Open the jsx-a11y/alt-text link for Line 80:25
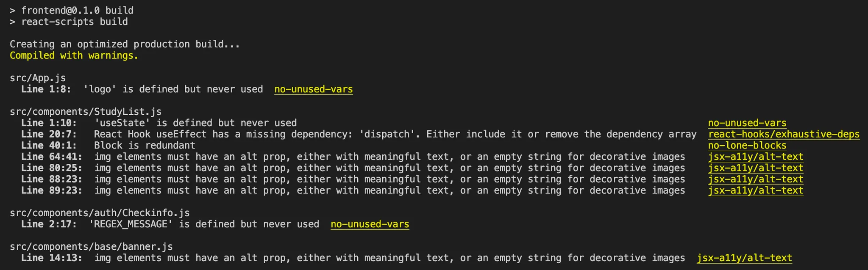Screen dimensions: 868x270 [755, 168]
